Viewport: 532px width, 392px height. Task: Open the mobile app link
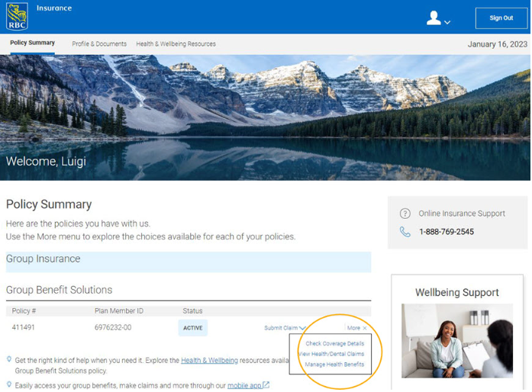244,385
